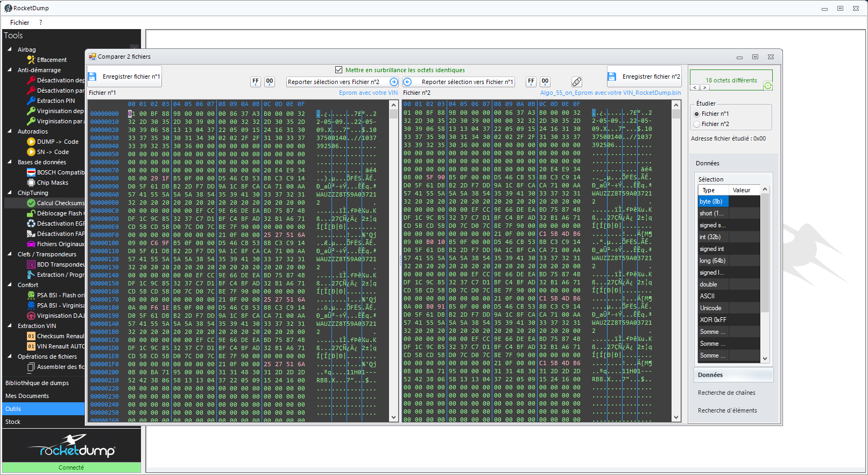Click green refresh icon beside difference count
This screenshot has height=475, width=868.
pyautogui.click(x=768, y=86)
